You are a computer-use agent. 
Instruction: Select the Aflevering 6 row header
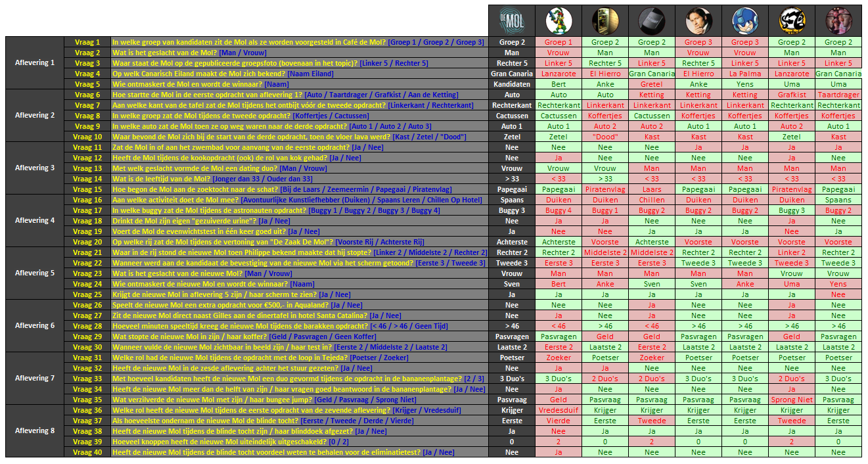click(35, 326)
